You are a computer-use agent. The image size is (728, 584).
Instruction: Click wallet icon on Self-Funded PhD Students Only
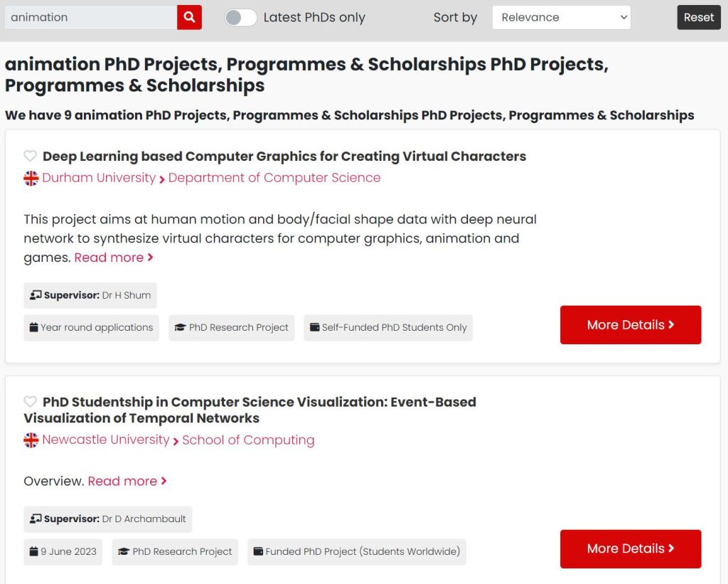point(314,327)
